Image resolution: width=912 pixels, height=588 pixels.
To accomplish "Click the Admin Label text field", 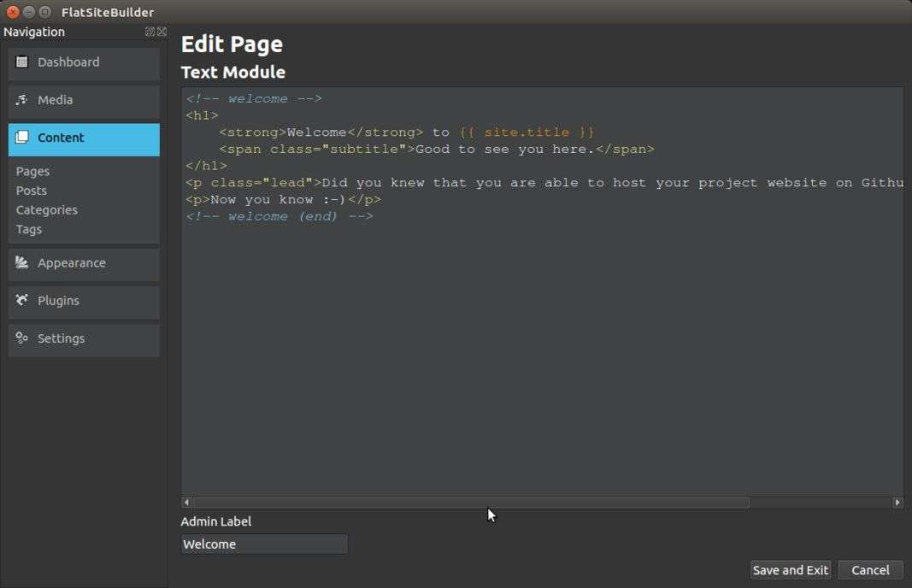I will [264, 544].
